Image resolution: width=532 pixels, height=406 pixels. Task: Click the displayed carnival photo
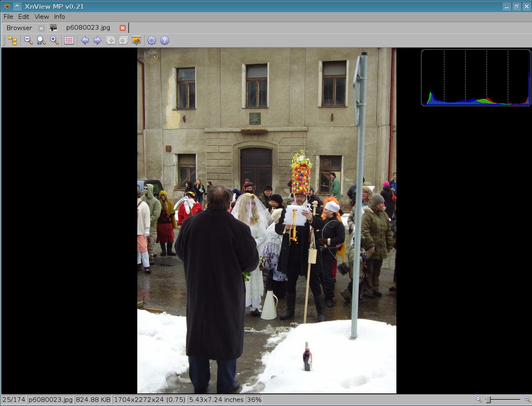(267, 221)
